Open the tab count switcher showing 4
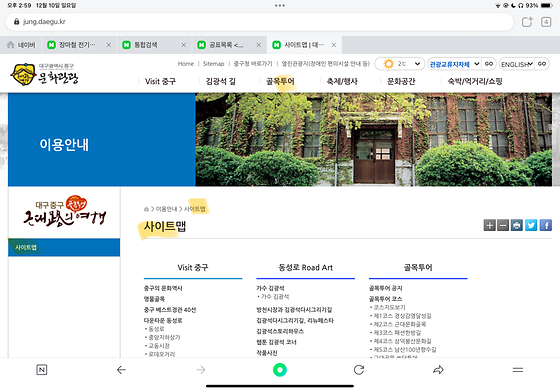The height and width of the screenshot is (391, 560). coord(546,22)
